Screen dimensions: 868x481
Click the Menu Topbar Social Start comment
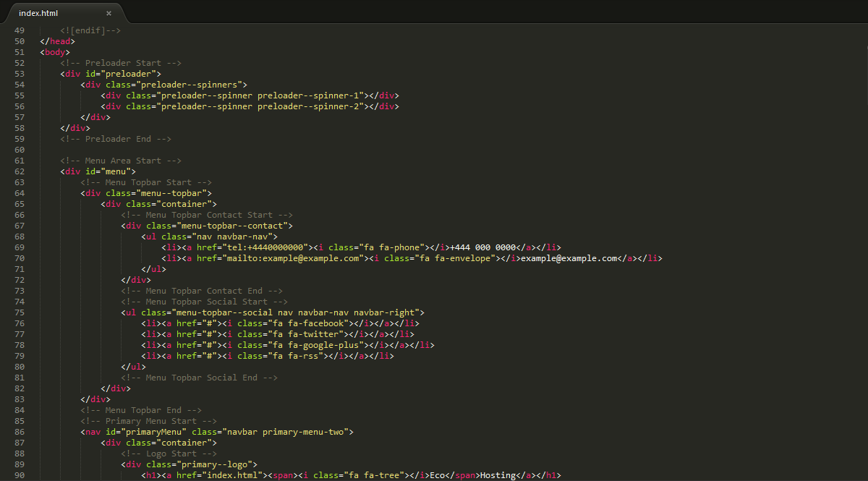pyautogui.click(x=204, y=302)
